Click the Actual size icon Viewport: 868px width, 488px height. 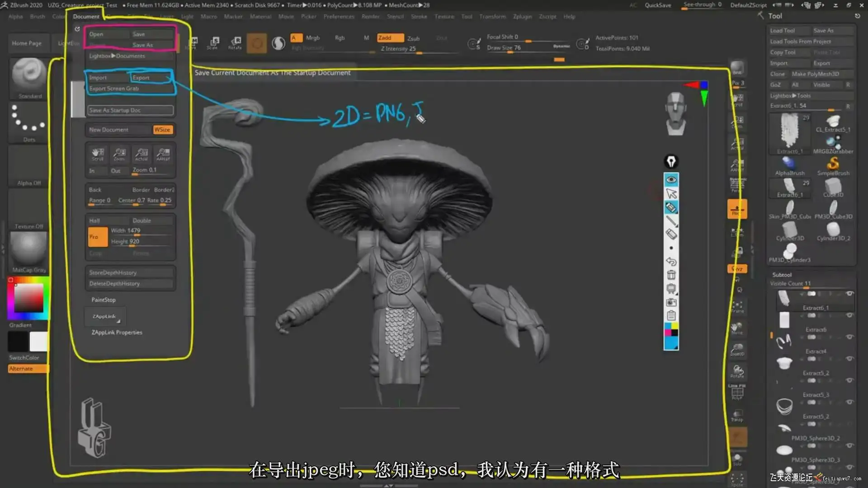[142, 154]
